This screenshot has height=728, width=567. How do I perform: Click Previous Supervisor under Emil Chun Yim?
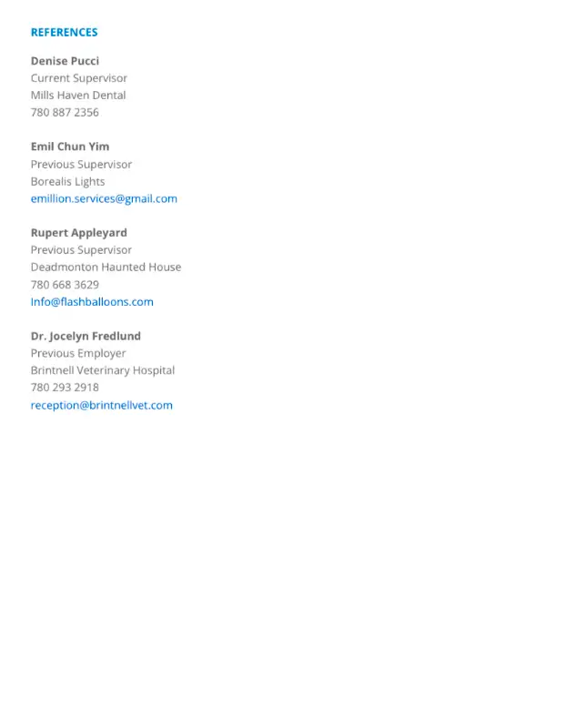tap(81, 165)
